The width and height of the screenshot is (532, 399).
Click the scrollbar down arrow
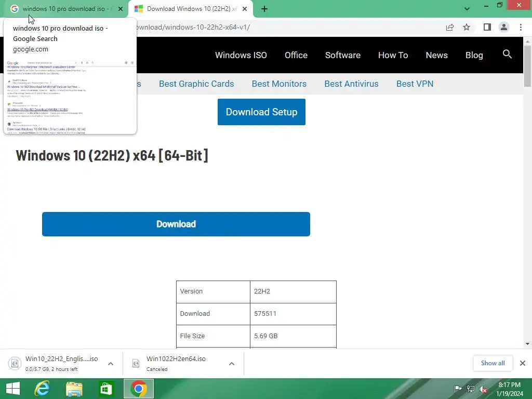click(x=527, y=344)
